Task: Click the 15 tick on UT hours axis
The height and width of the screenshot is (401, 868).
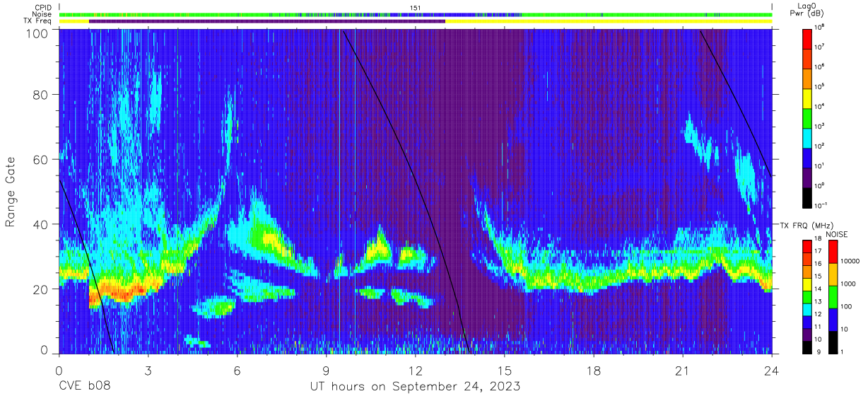Action: (x=505, y=371)
